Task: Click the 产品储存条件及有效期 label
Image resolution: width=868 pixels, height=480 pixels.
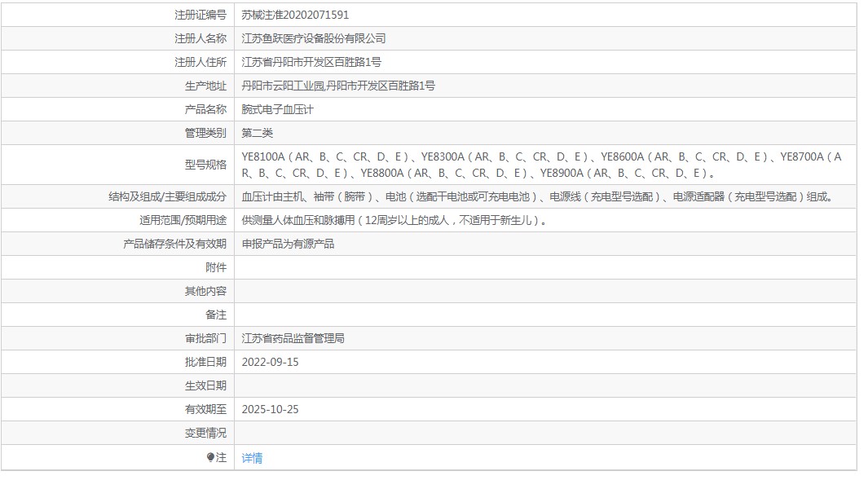Action: pyautogui.click(x=174, y=244)
